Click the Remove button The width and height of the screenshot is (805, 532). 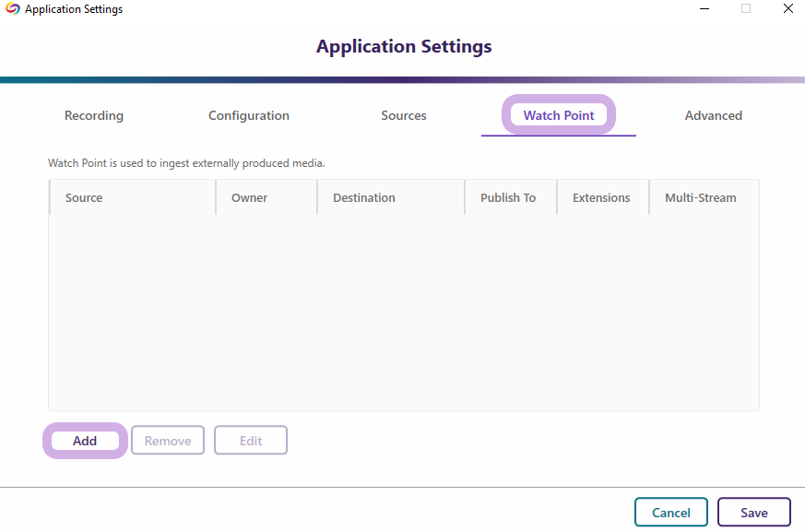pos(168,441)
